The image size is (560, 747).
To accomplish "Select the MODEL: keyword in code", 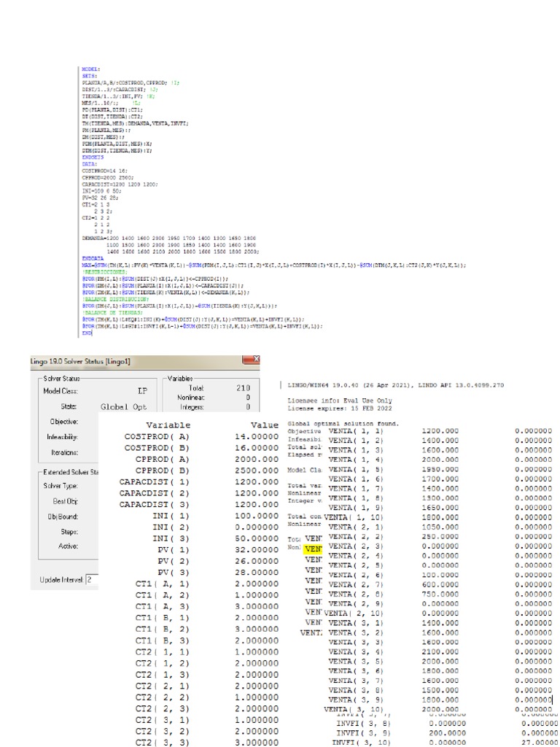I will pyautogui.click(x=90, y=69).
